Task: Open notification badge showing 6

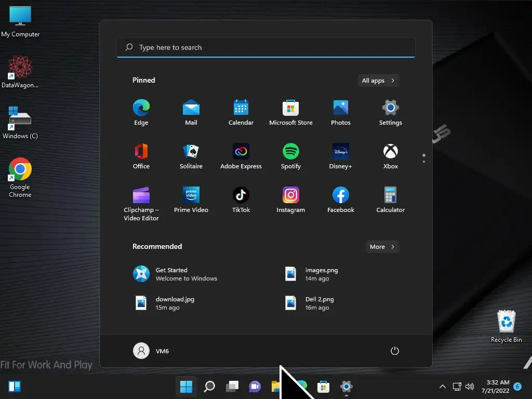Action: [517, 387]
